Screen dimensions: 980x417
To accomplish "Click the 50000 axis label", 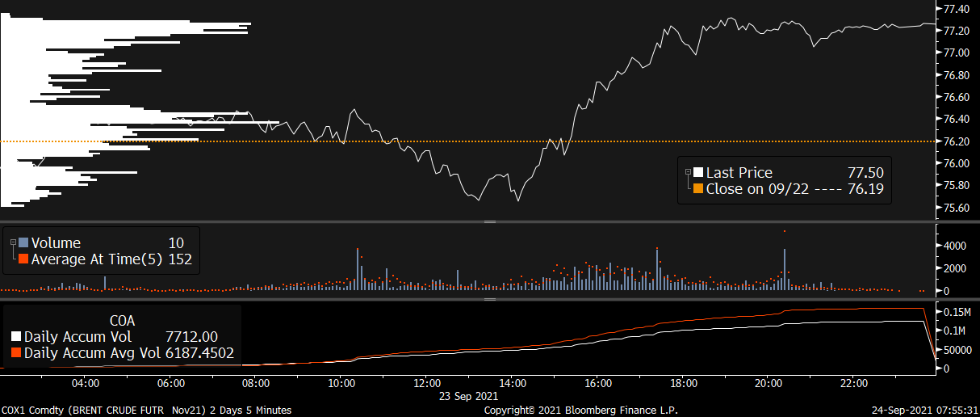I will (958, 349).
